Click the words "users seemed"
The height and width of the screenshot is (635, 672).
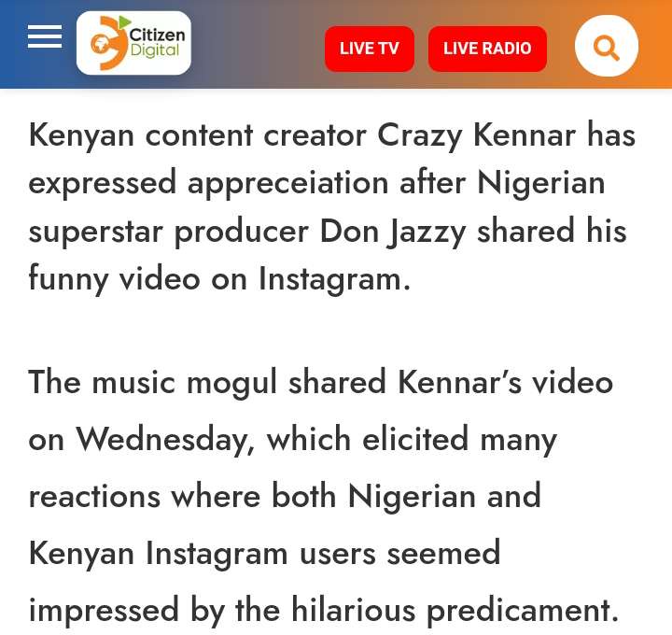tap(399, 553)
